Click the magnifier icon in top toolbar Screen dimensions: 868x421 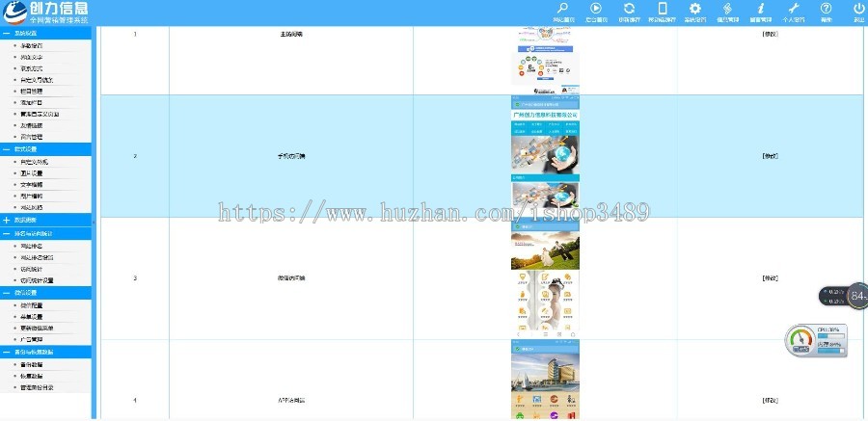point(563,9)
